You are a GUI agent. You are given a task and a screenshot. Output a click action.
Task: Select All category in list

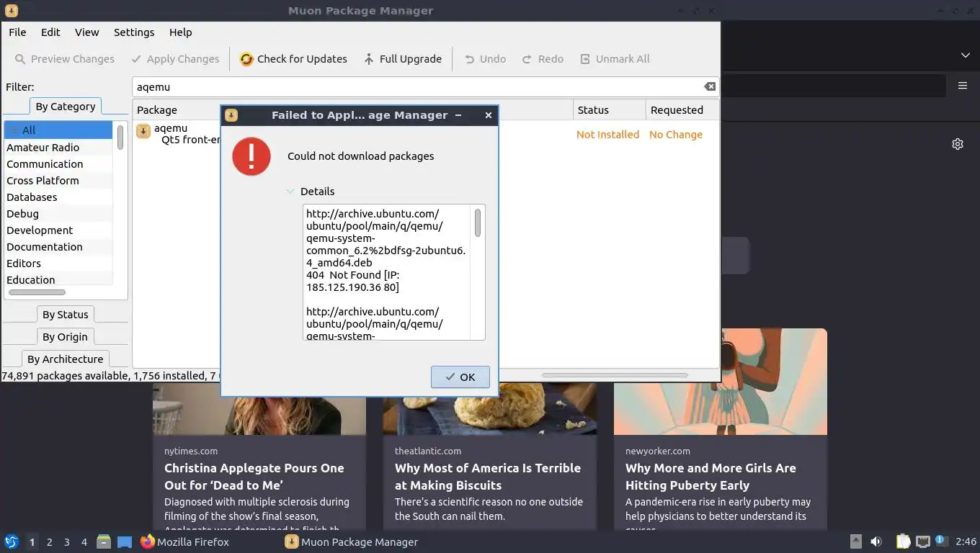coord(58,130)
